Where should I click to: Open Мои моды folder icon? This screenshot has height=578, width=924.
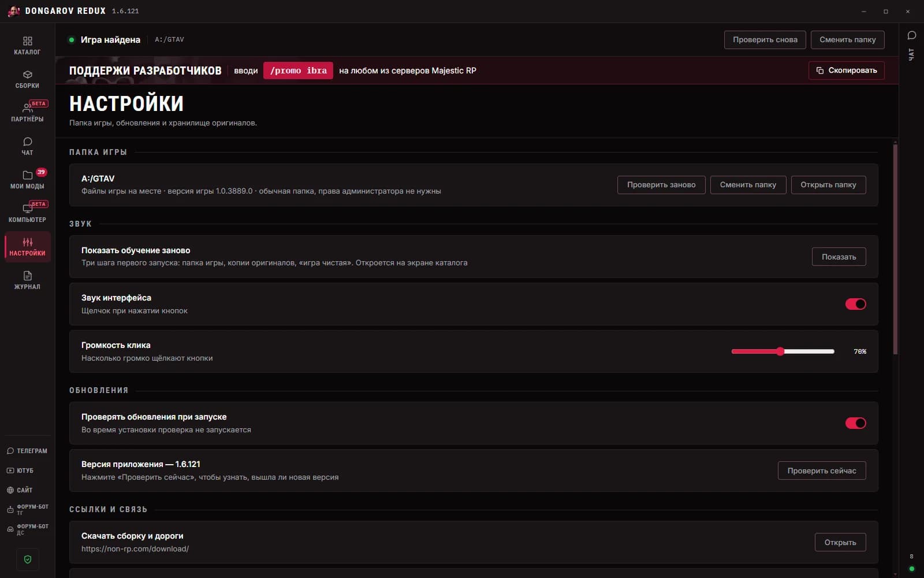tap(27, 180)
